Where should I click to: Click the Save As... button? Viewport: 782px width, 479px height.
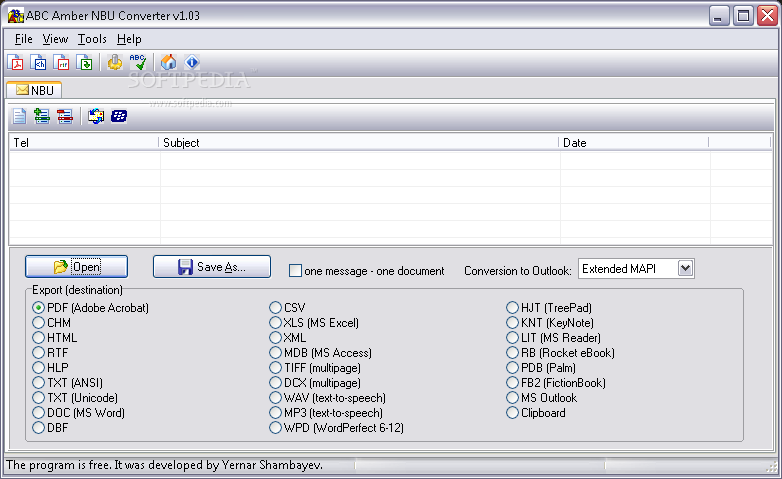212,266
